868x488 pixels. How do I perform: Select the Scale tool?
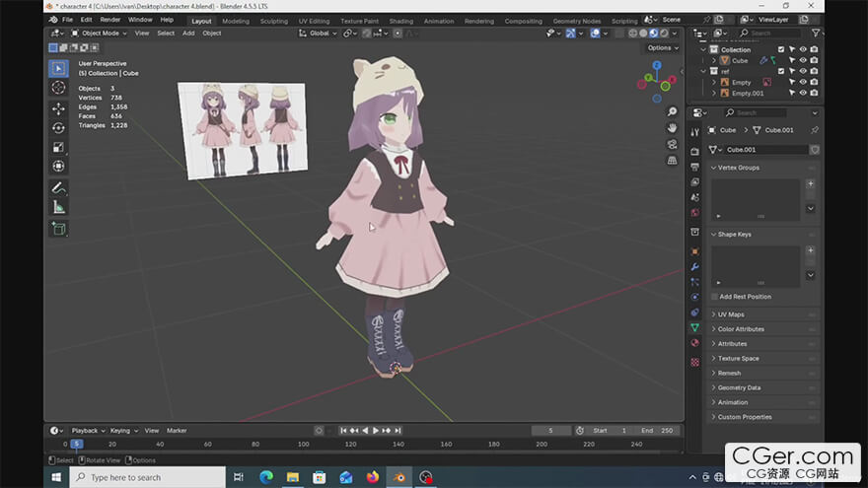58,147
